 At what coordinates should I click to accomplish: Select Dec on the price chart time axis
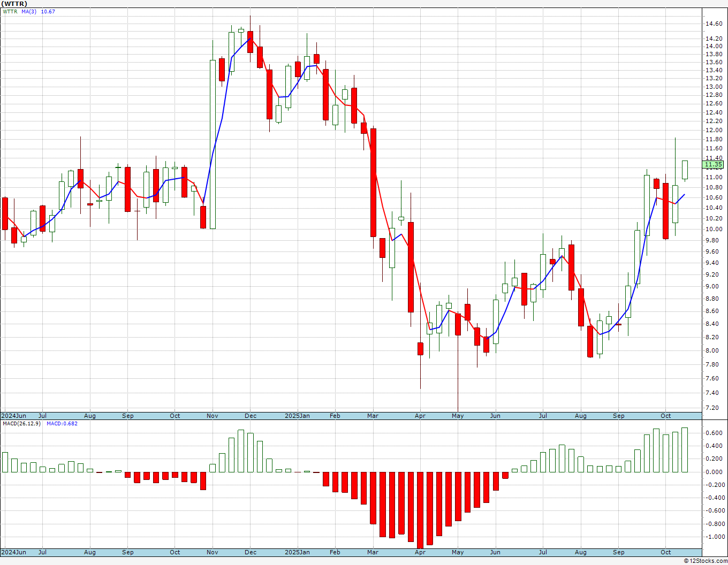pos(251,416)
